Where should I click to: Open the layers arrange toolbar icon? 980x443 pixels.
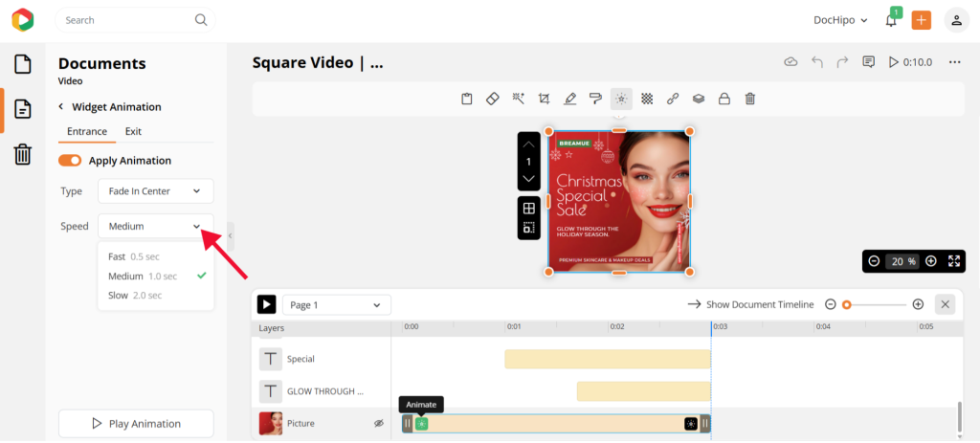coord(699,99)
